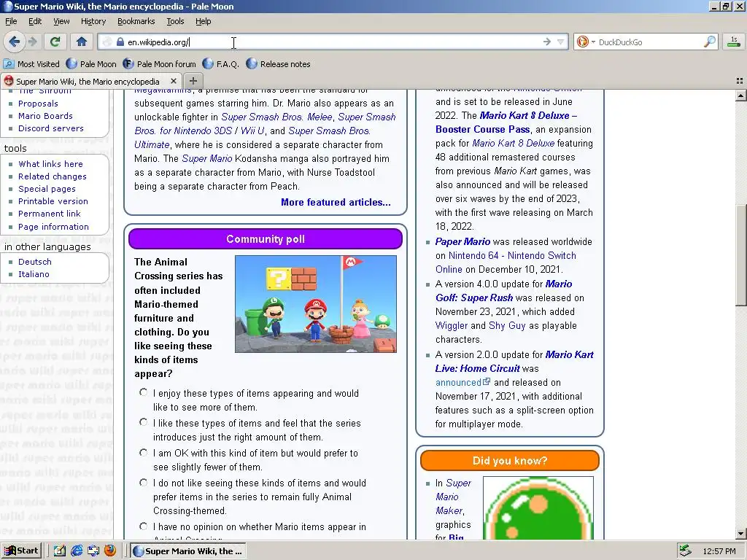Click the Forward navigation arrow
Screen dimensions: 747x560
32,42
